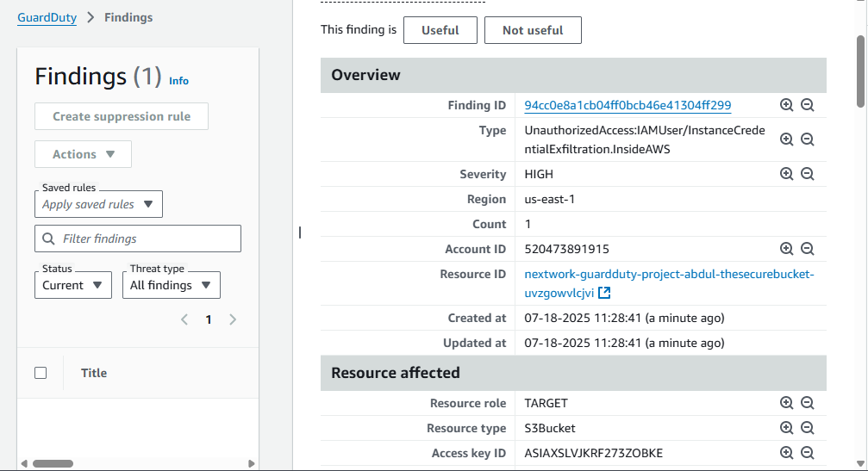The height and width of the screenshot is (471, 868).
Task: Exclude filter for Access key ID
Action: coord(807,453)
